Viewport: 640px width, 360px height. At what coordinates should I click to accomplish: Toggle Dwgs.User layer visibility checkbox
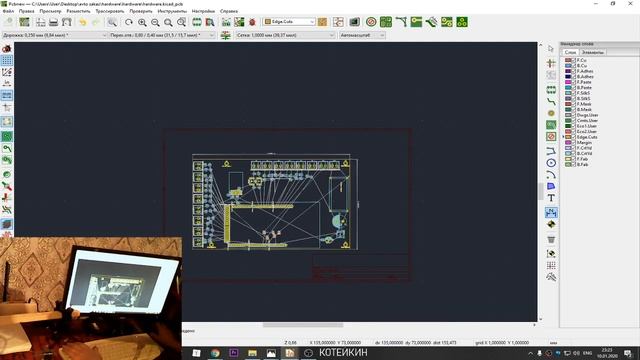[x=573, y=115]
